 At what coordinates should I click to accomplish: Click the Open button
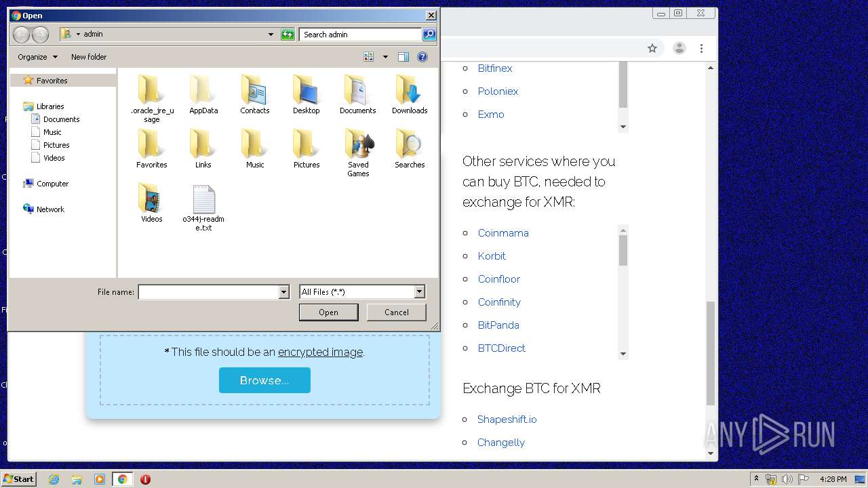pyautogui.click(x=328, y=312)
